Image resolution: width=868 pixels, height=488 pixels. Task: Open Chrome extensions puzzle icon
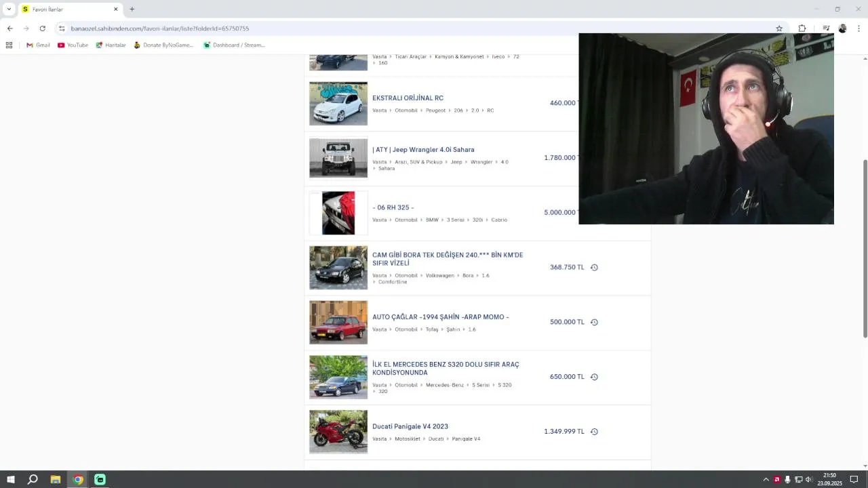(x=802, y=28)
